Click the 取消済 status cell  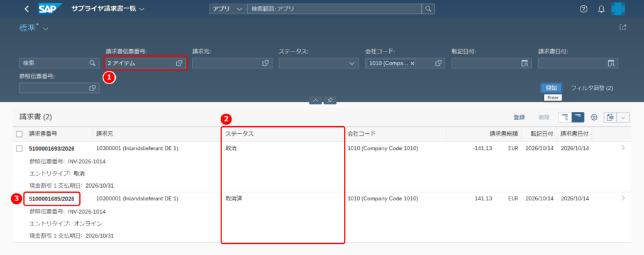click(x=234, y=199)
